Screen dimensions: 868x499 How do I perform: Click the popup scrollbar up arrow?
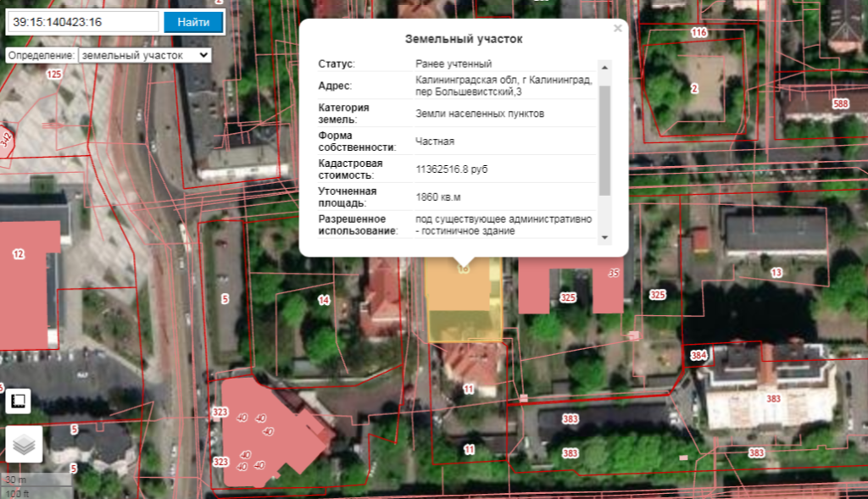pos(604,66)
